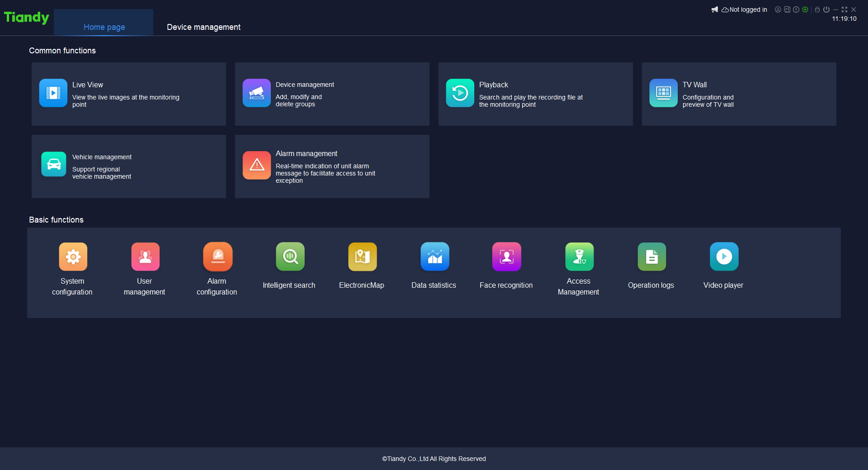
Task: Select the Home page tab
Action: [x=104, y=27]
